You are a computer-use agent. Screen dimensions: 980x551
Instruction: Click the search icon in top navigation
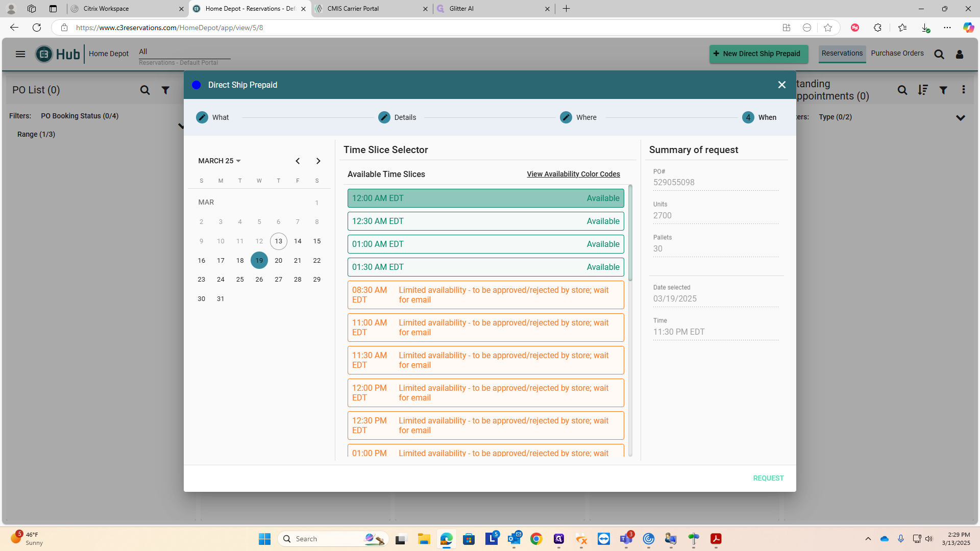[x=939, y=55]
